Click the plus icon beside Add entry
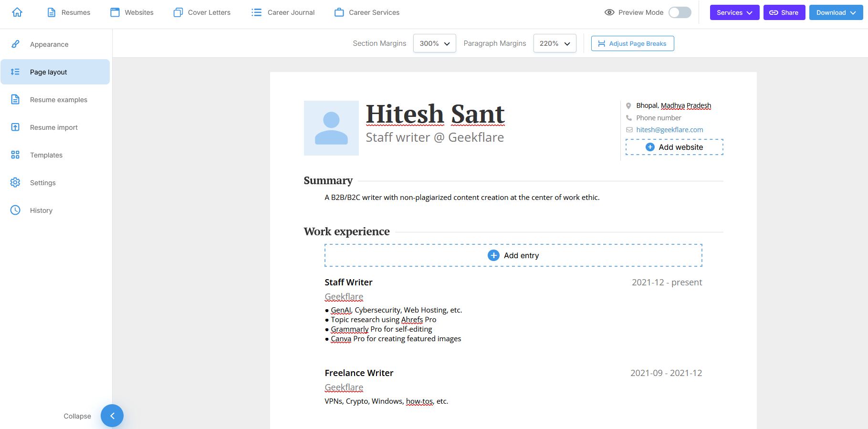Viewport: 868px width, 429px height. coord(493,255)
